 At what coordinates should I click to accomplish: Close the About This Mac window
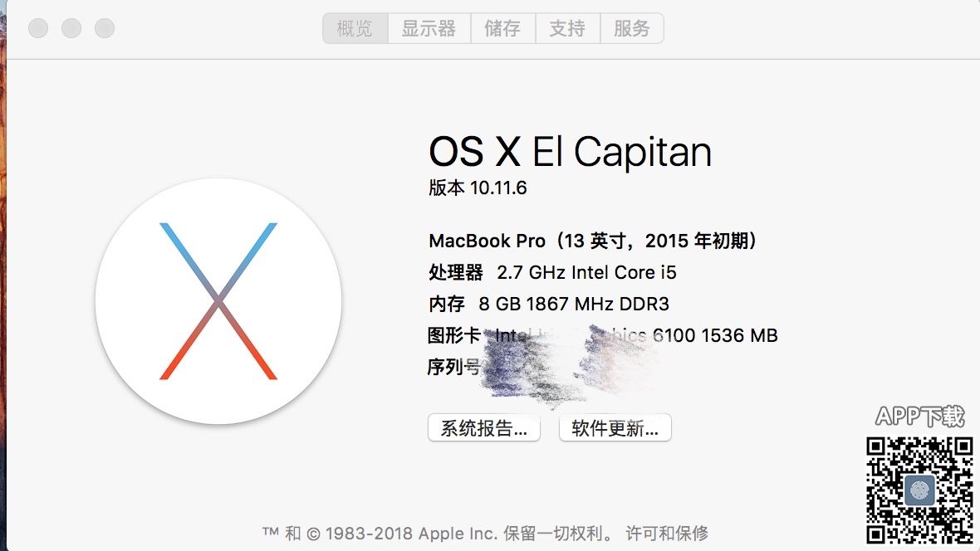coord(38,28)
